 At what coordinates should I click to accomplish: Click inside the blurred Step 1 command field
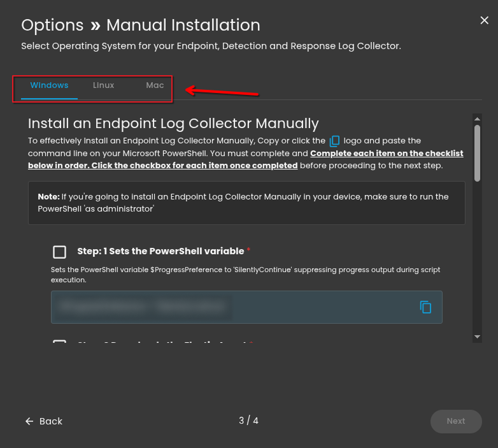pos(229,307)
